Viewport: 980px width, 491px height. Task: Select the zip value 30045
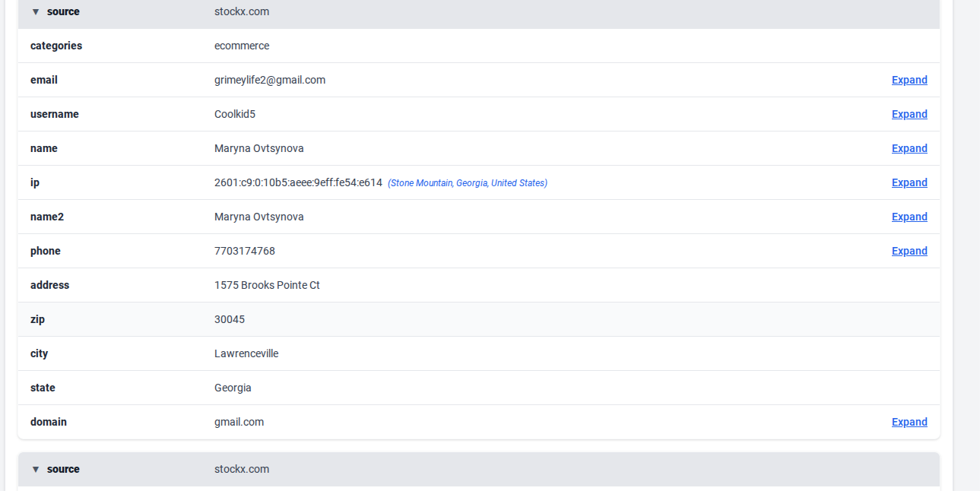click(x=230, y=319)
